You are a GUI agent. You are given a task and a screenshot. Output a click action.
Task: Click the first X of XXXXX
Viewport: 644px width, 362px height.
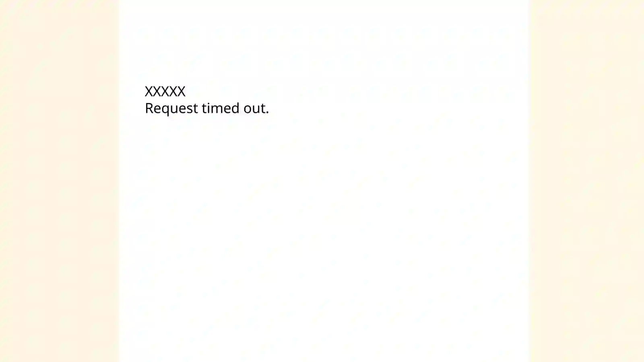(x=149, y=91)
